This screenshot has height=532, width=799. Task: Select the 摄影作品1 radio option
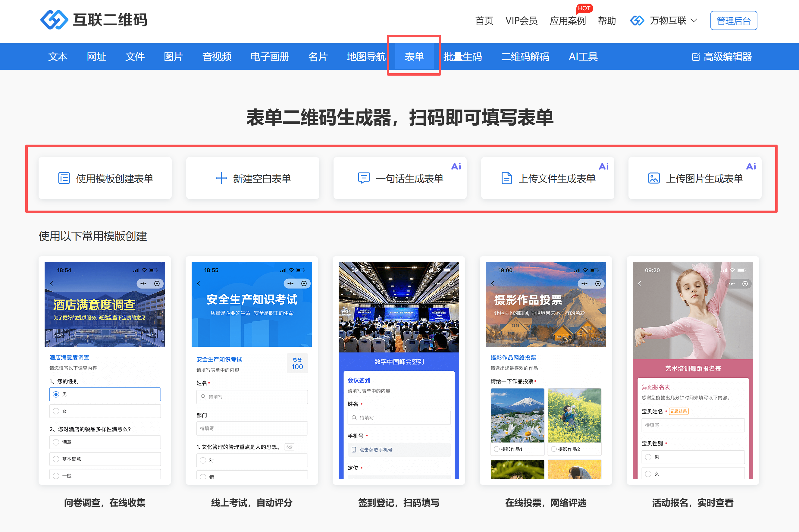pos(497,449)
